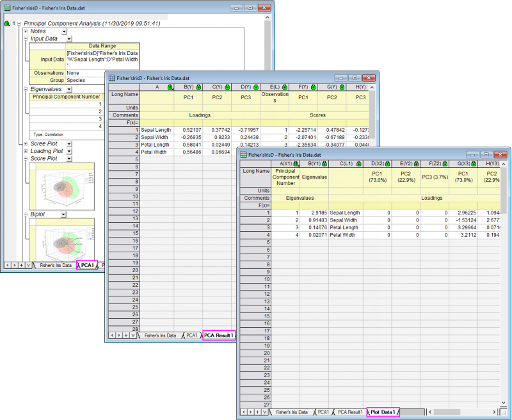Select PCA Result1 tab in front window
Screen dimensions: 512x420
(x=350, y=412)
